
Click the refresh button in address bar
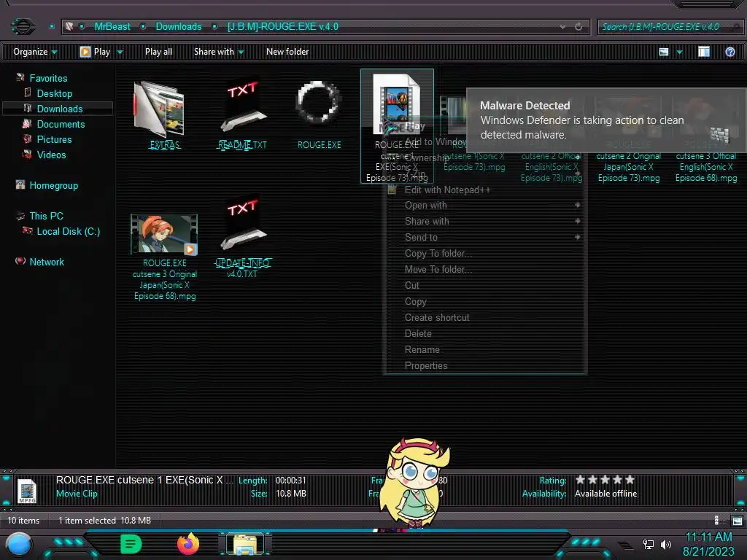point(578,27)
